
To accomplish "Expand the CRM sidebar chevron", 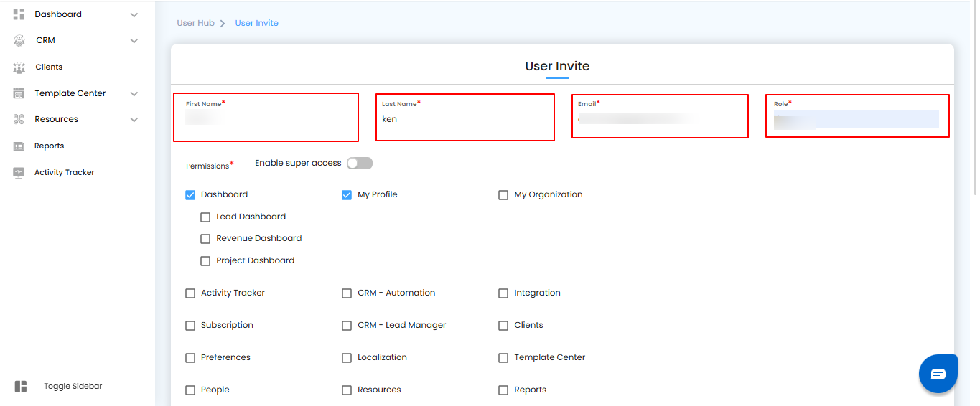I will [134, 41].
